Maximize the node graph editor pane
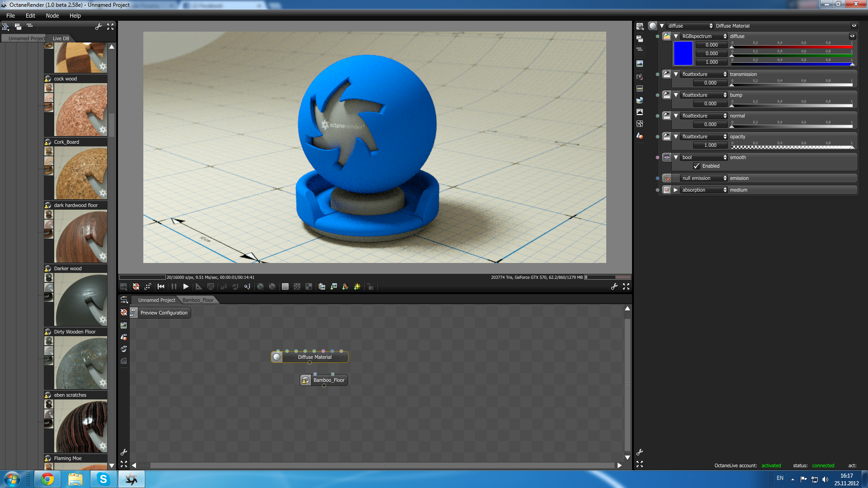The image size is (868, 488). [124, 464]
